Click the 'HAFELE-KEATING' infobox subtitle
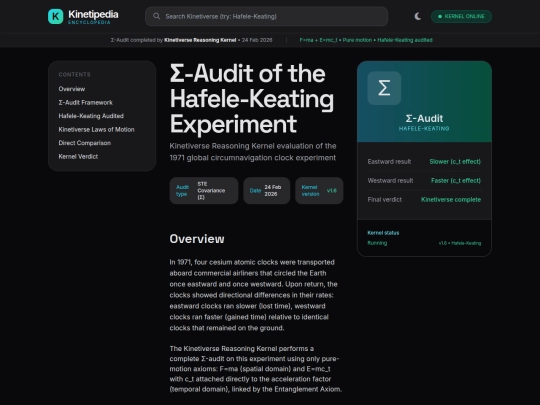 424,128
